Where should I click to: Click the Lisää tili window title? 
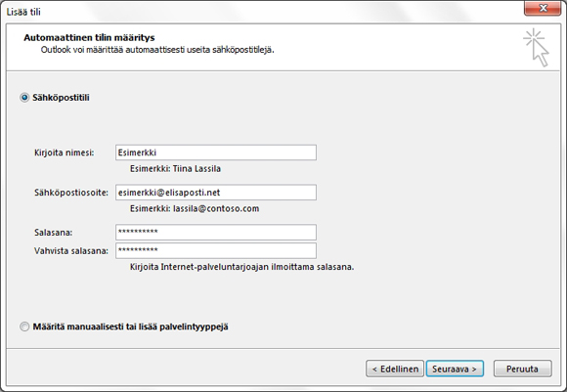click(23, 12)
